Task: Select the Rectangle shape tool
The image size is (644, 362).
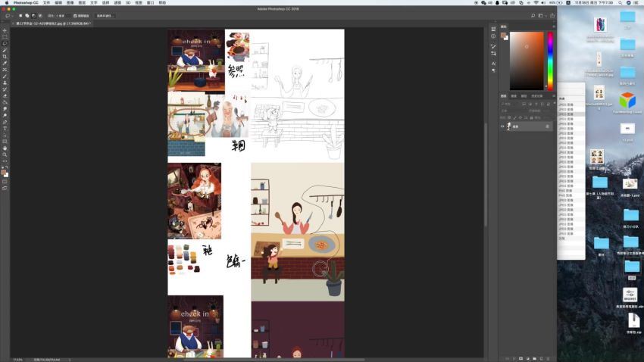Action: [x=5, y=142]
